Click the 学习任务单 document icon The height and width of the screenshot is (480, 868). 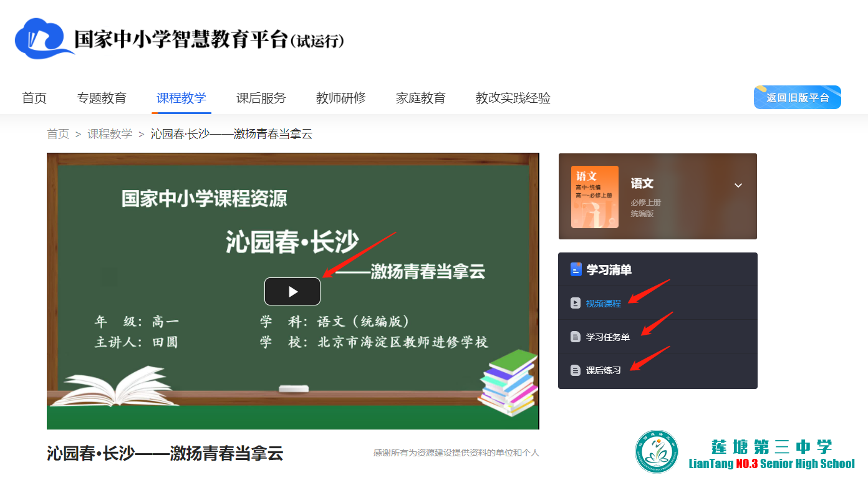[x=576, y=337]
